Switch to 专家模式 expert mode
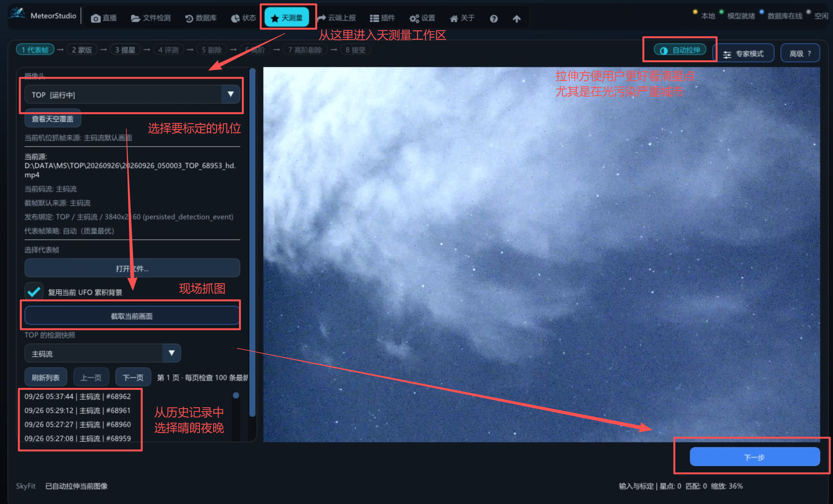Screen dimensions: 833x504 pyautogui.click(x=743, y=54)
